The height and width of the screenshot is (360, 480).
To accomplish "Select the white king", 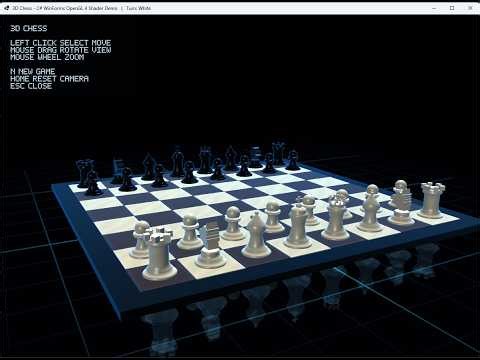I will (x=298, y=224).
